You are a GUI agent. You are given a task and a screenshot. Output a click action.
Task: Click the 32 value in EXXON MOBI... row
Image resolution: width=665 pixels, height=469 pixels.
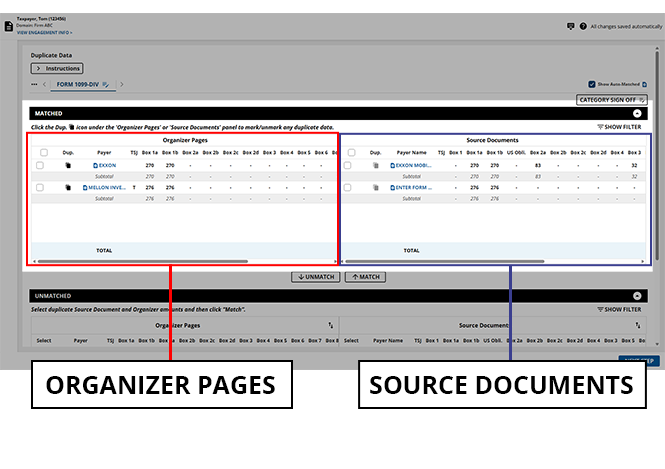pyautogui.click(x=634, y=165)
